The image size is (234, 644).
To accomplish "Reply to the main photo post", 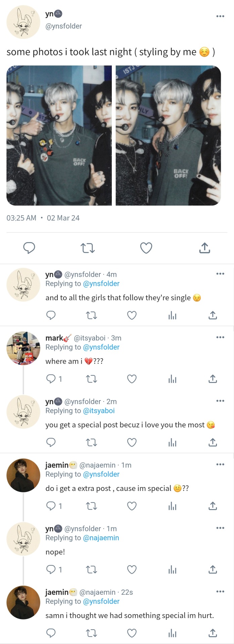I will [x=29, y=248].
